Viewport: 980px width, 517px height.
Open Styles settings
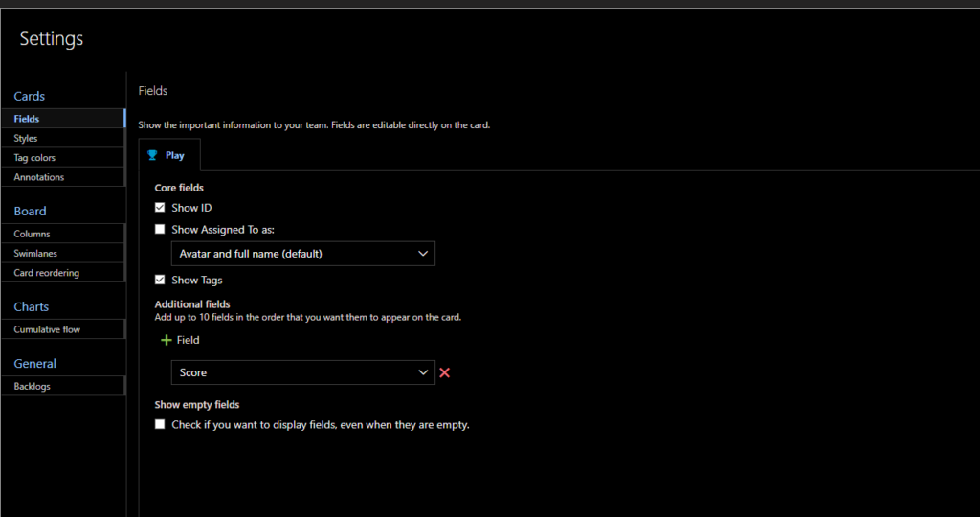[x=63, y=138]
